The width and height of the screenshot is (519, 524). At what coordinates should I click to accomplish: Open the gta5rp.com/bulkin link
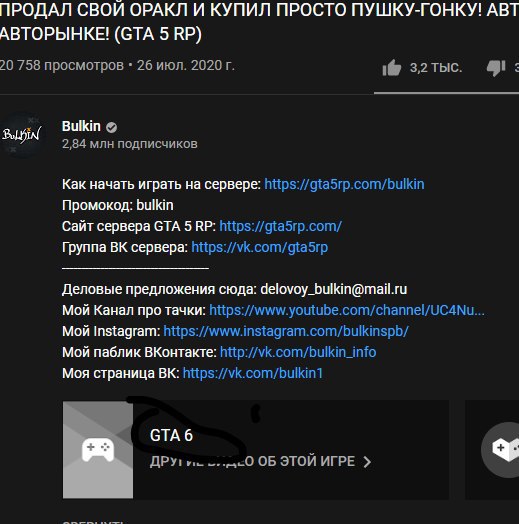click(344, 184)
